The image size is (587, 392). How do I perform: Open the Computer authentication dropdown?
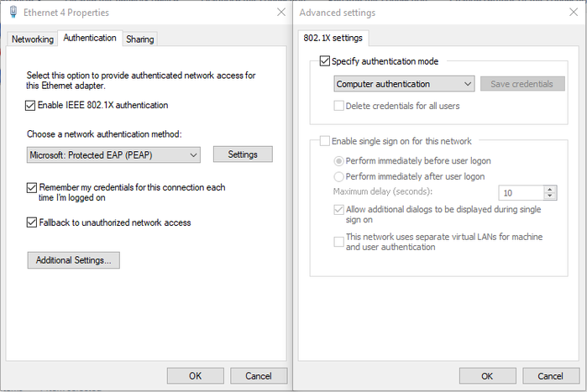[x=404, y=84]
